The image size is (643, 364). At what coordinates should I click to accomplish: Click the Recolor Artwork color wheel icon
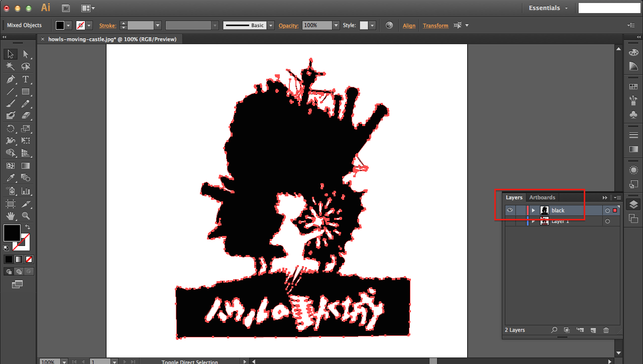389,25
